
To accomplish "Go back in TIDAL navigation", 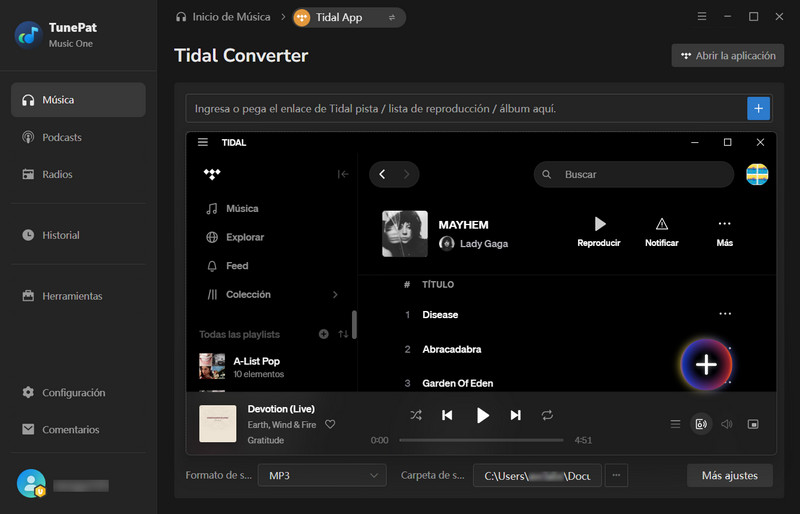I will tap(382, 175).
